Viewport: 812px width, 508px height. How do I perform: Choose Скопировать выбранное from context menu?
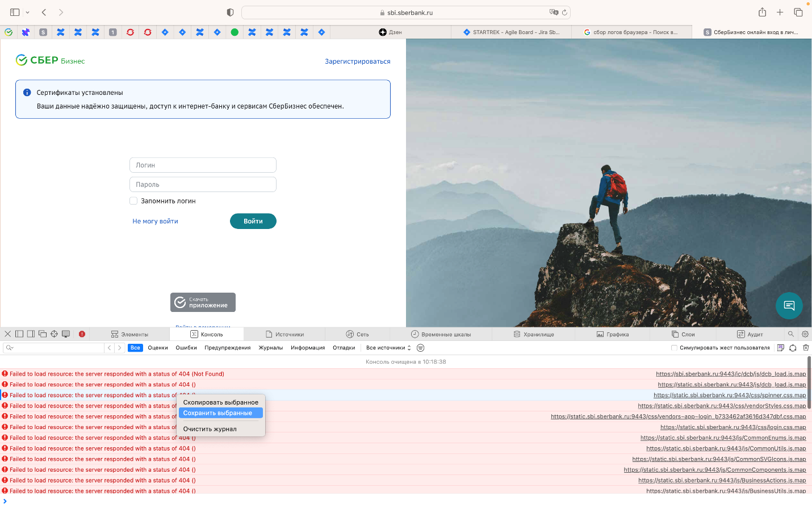click(x=221, y=402)
